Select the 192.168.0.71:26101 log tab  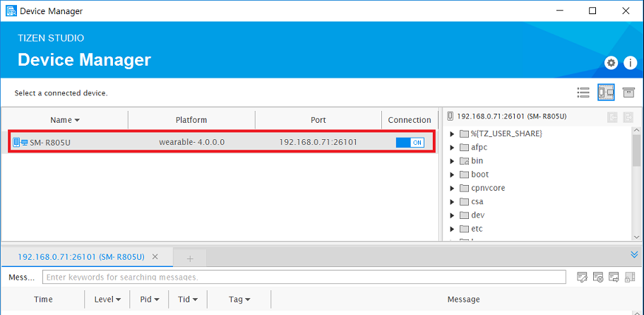coord(80,257)
